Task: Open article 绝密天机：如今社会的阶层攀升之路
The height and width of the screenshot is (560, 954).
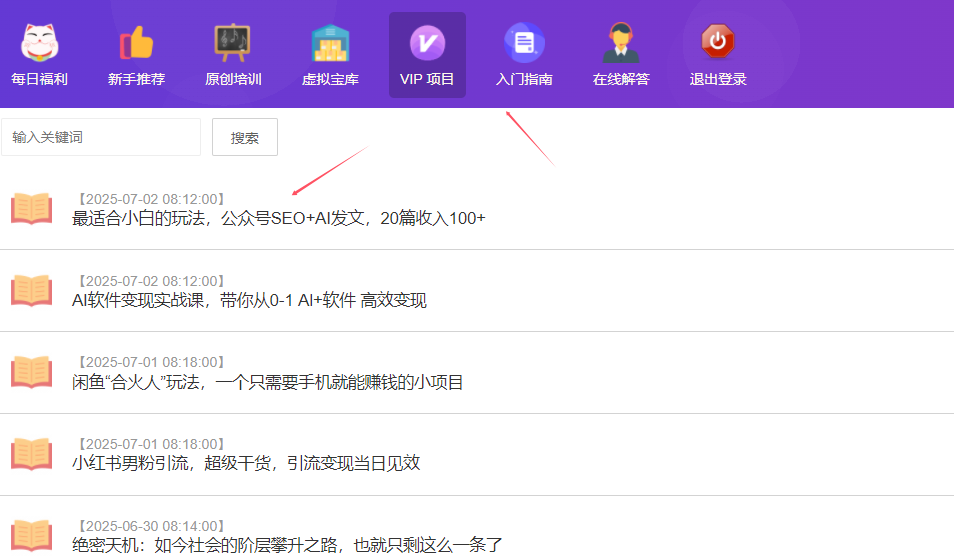Action: click(287, 545)
